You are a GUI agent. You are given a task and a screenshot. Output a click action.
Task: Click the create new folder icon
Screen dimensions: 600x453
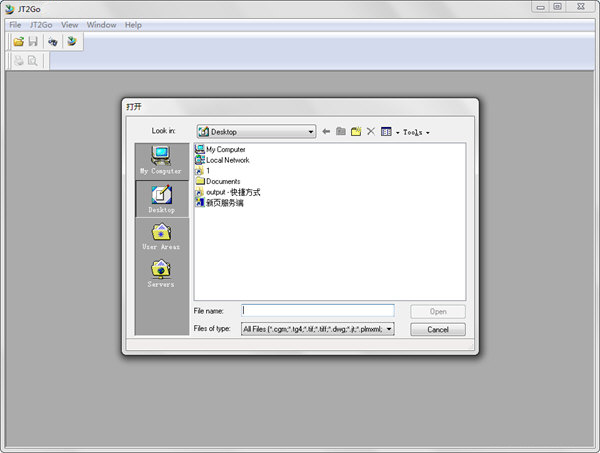click(355, 131)
